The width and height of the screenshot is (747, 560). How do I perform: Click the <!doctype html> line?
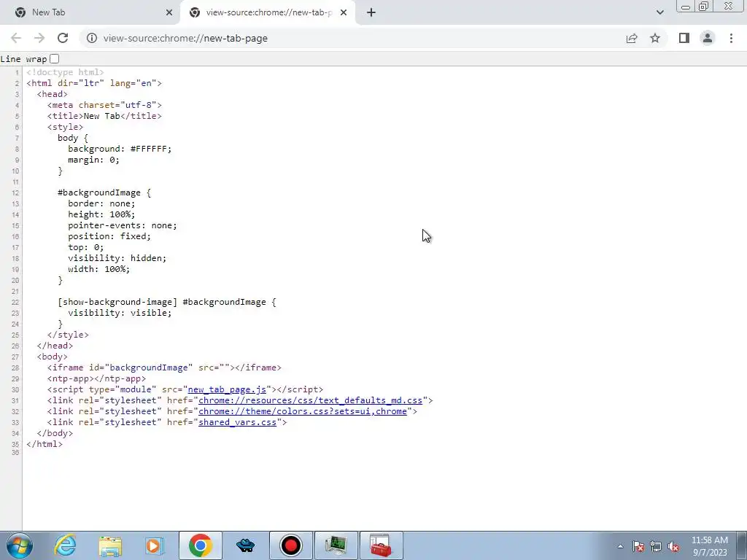pyautogui.click(x=65, y=72)
